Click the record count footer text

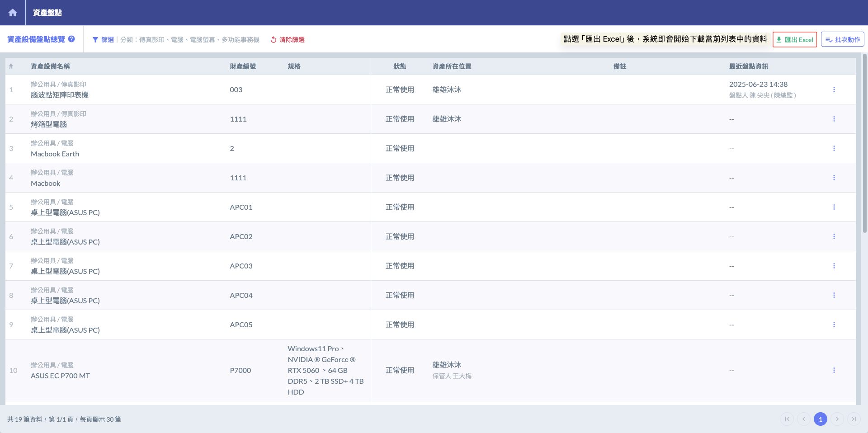(x=64, y=419)
